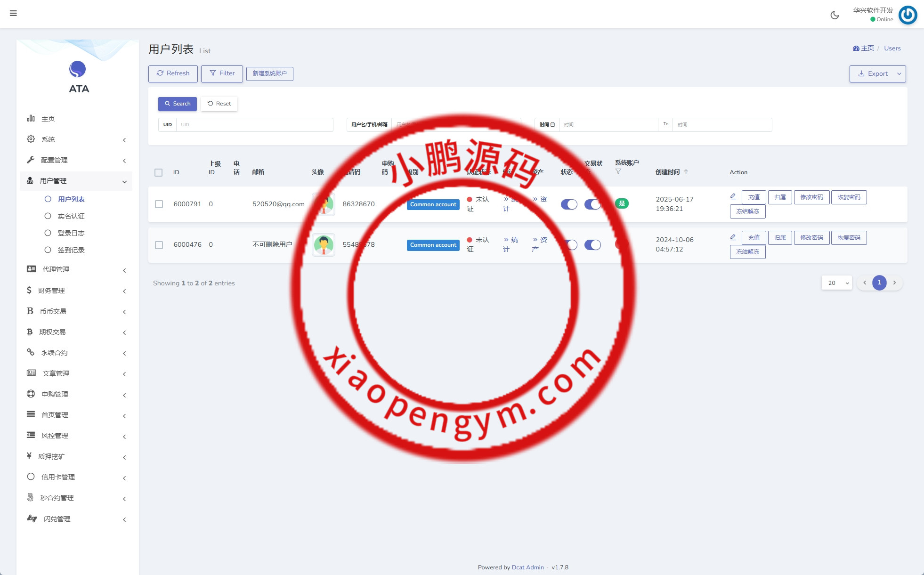Toggle 状态 switch for user 6000791

(x=569, y=204)
